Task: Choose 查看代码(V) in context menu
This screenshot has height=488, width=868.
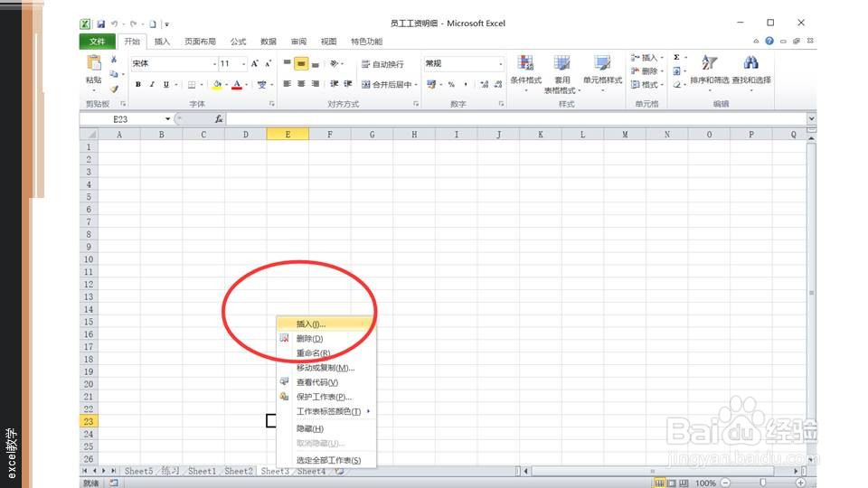Action: [x=326, y=382]
